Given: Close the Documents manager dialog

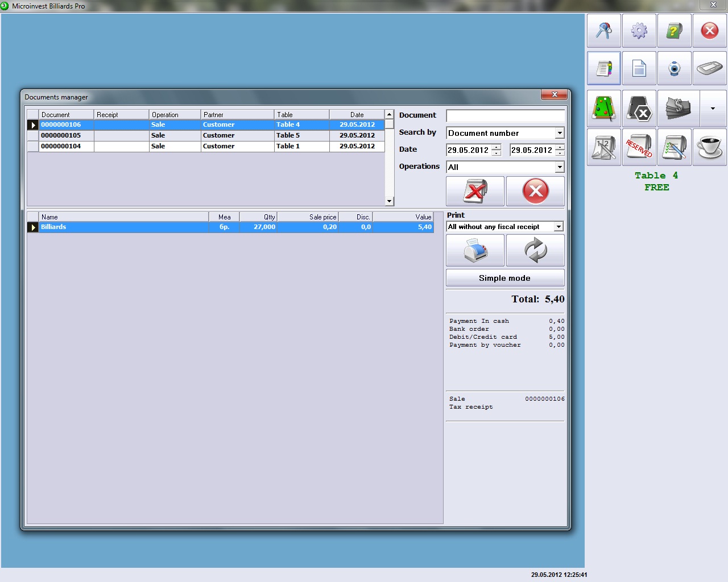Looking at the screenshot, I should click(554, 94).
